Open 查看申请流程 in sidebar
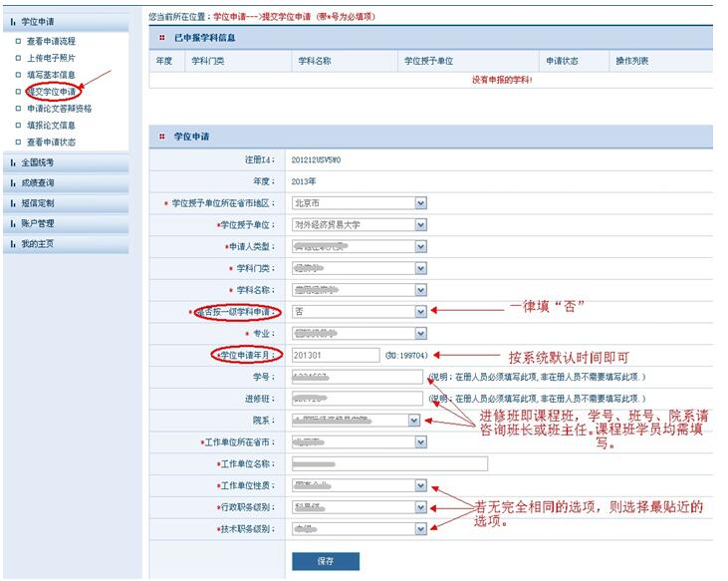Viewport: 728px width, 581px height. point(51,41)
